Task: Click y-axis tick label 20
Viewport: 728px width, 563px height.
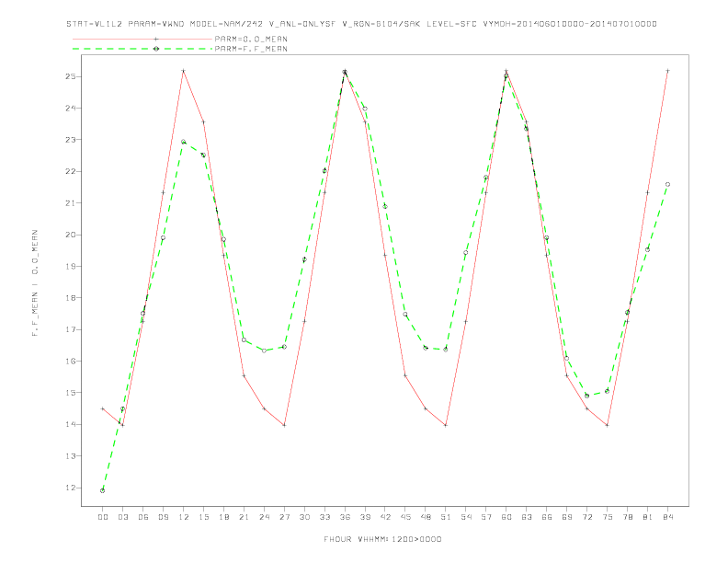Action: pyautogui.click(x=70, y=235)
